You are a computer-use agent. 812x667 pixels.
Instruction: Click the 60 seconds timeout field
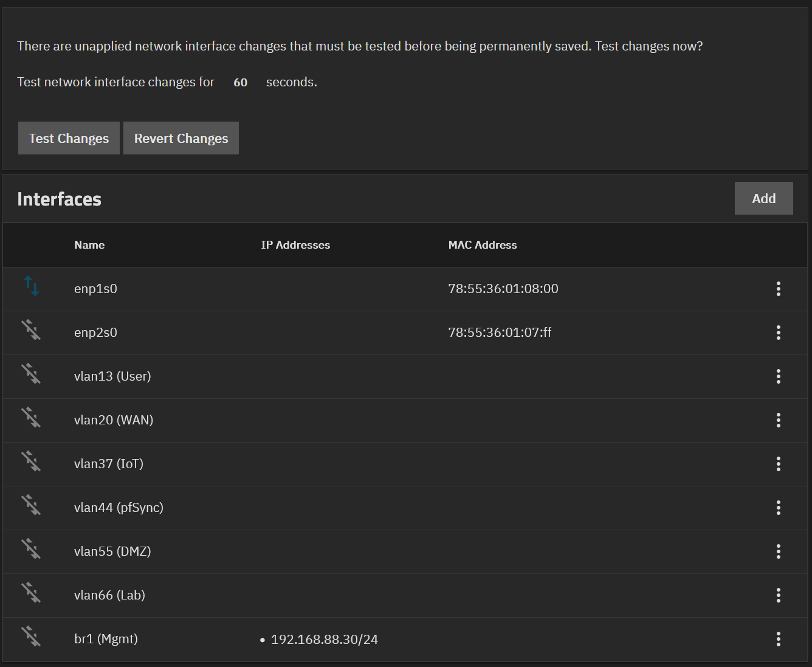pos(241,82)
